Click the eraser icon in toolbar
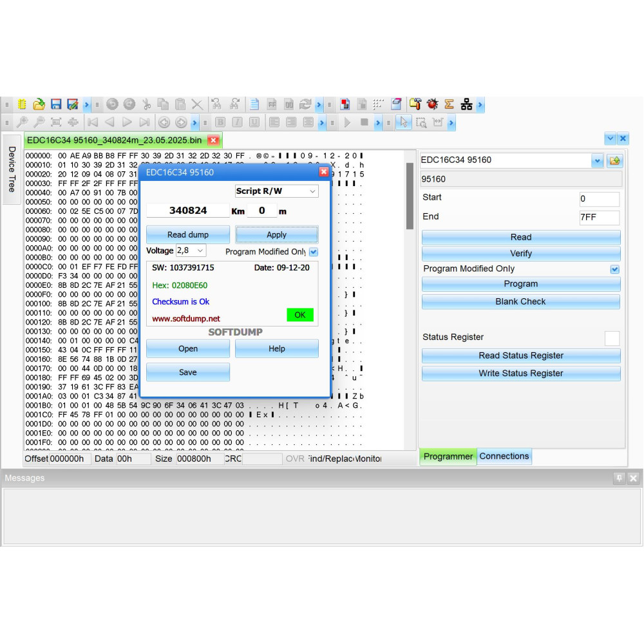 point(396,104)
